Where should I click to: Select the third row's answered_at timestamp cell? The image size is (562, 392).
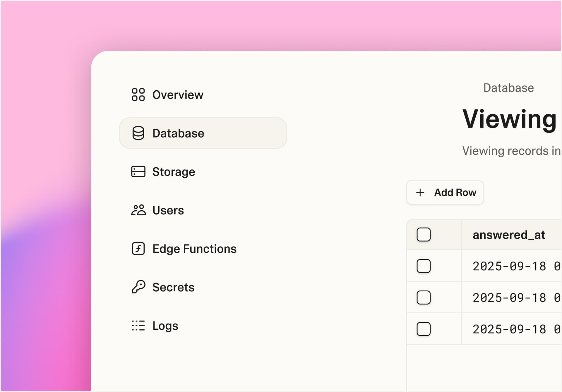516,329
